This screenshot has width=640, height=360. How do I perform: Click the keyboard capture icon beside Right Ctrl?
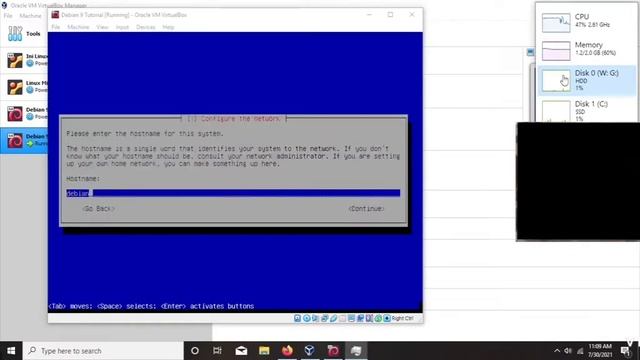tap(387, 318)
